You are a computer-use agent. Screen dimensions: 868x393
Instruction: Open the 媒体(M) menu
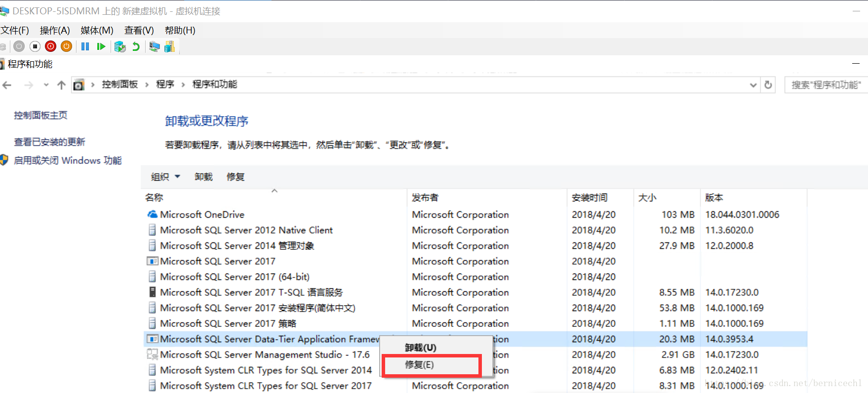[97, 31]
